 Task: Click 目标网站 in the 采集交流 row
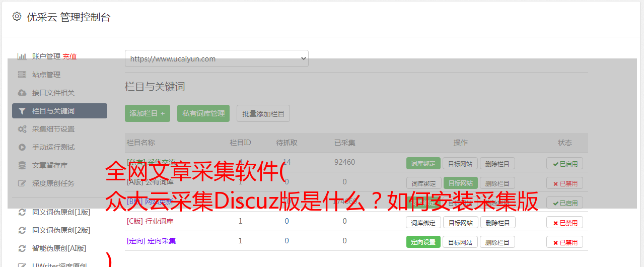(461, 163)
